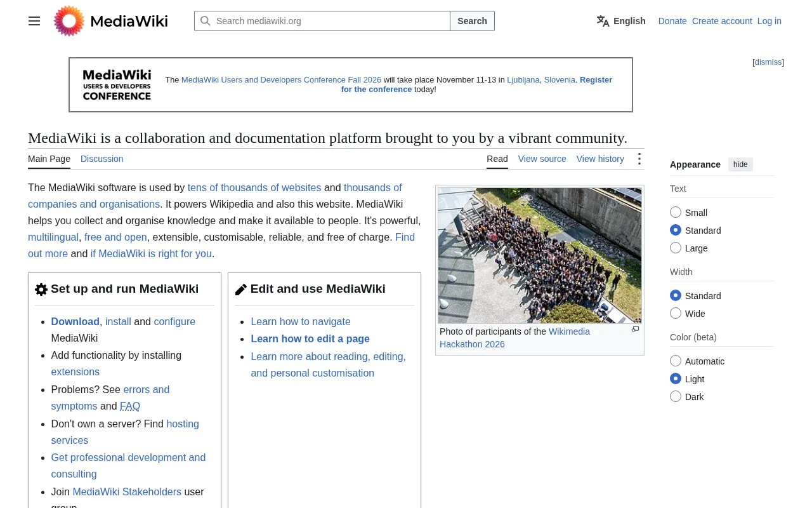The height and width of the screenshot is (508, 812).
Task: Open the English language selector
Action: pos(621,21)
